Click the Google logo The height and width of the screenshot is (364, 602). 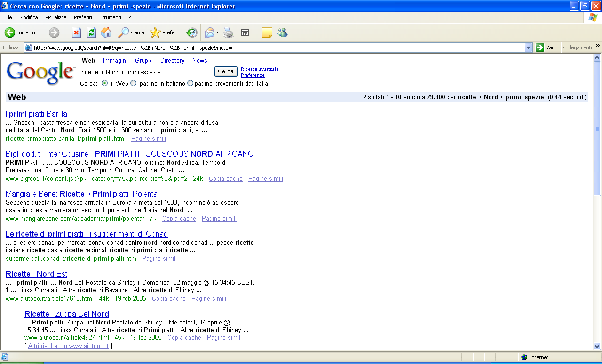click(40, 73)
